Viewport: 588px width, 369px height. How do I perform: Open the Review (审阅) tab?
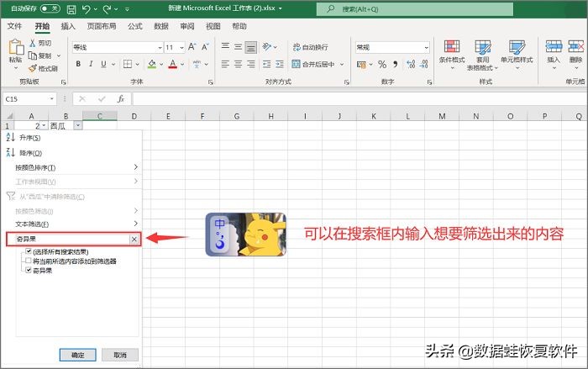pyautogui.click(x=187, y=26)
